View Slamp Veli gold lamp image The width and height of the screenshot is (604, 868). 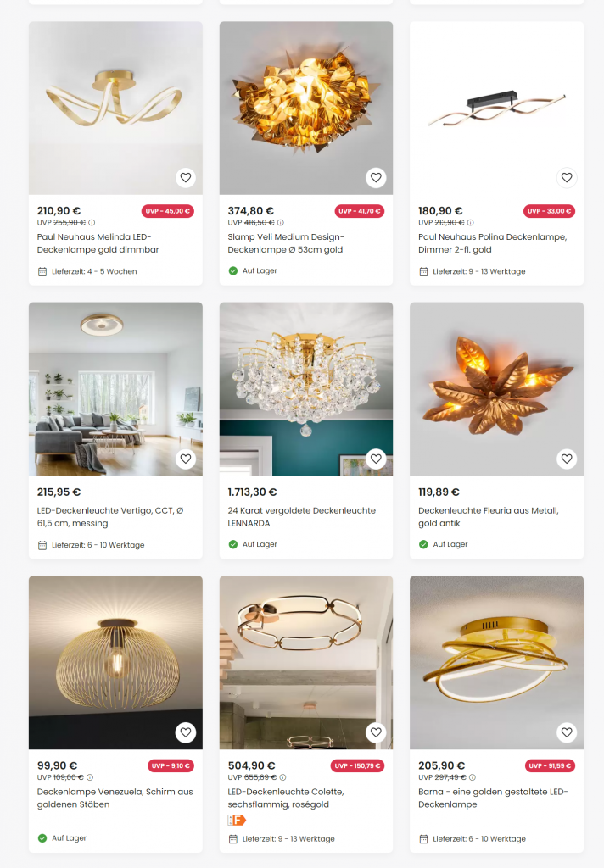coord(306,108)
